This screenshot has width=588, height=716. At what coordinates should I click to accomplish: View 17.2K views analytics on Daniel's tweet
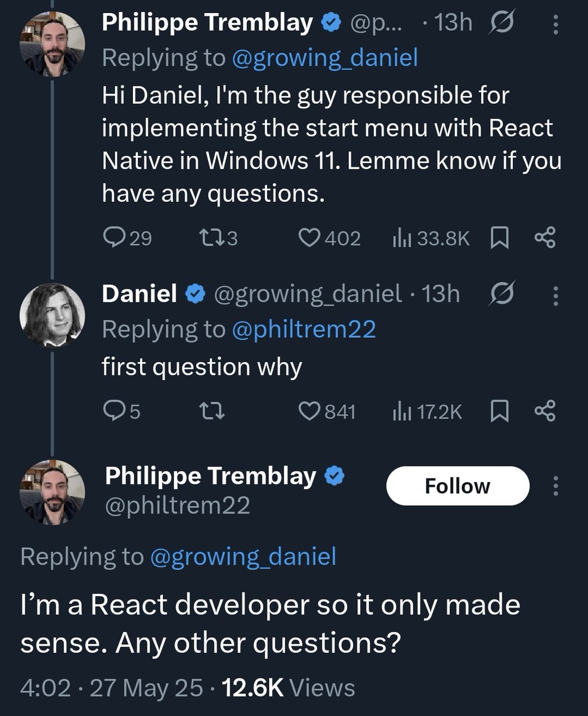coord(427,411)
